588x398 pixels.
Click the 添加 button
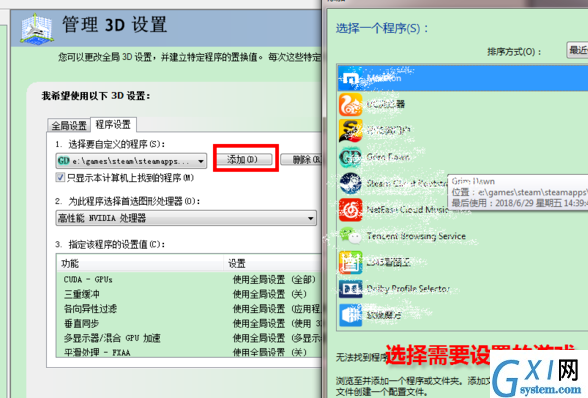244,159
